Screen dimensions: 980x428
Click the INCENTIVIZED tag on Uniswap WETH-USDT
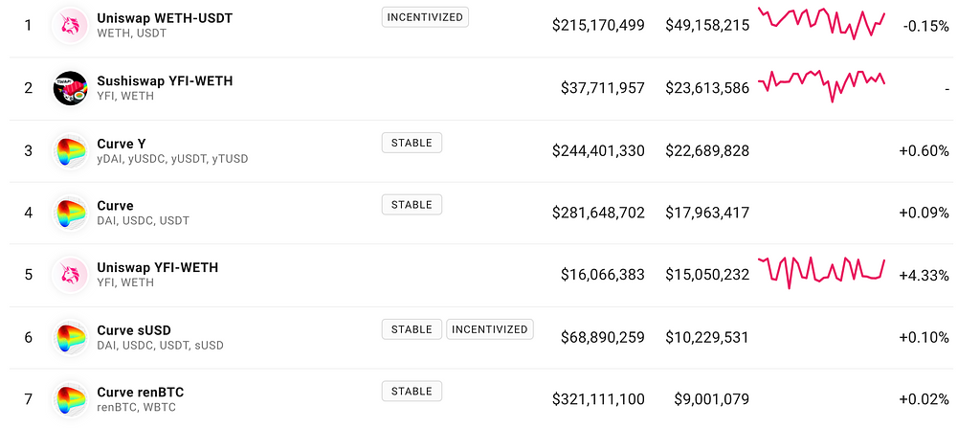click(x=425, y=17)
